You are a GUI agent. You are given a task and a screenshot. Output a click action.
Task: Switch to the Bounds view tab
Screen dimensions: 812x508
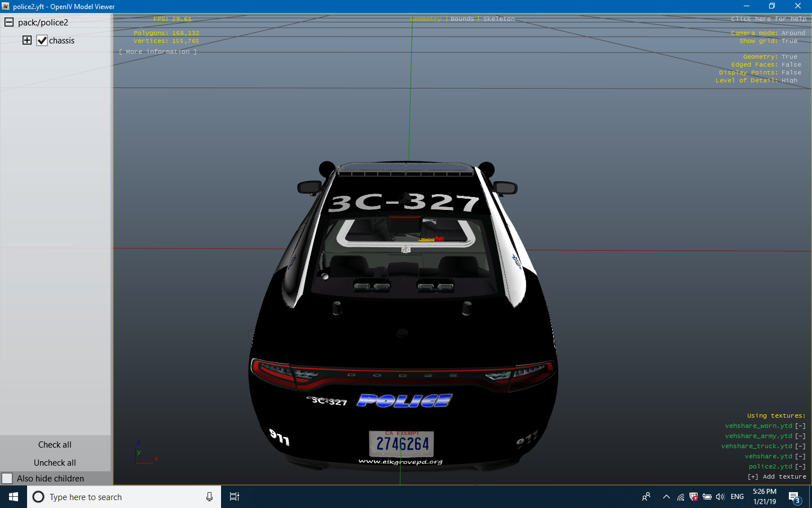click(462, 19)
